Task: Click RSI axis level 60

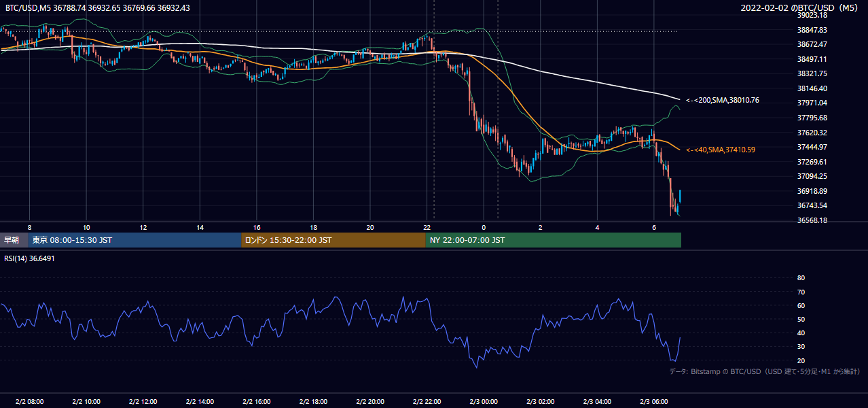Action: [x=801, y=305]
